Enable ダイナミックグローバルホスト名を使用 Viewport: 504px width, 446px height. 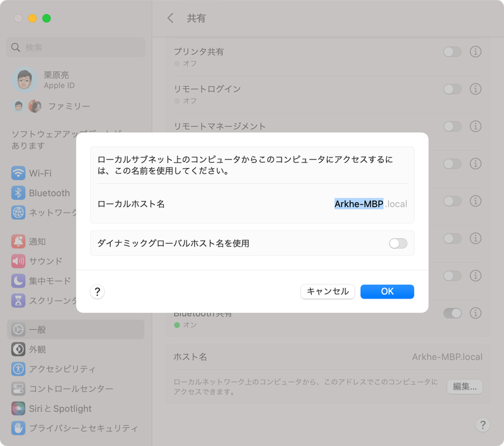pyautogui.click(x=398, y=242)
